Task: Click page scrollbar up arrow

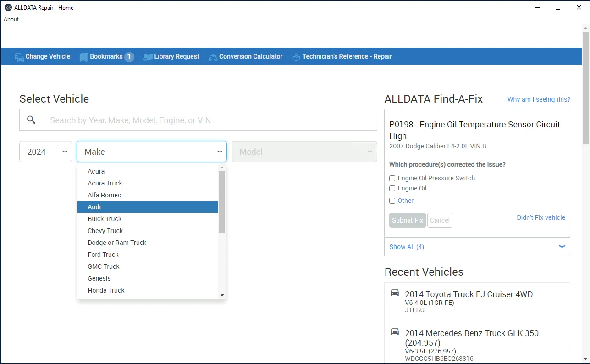Action: (x=585, y=27)
